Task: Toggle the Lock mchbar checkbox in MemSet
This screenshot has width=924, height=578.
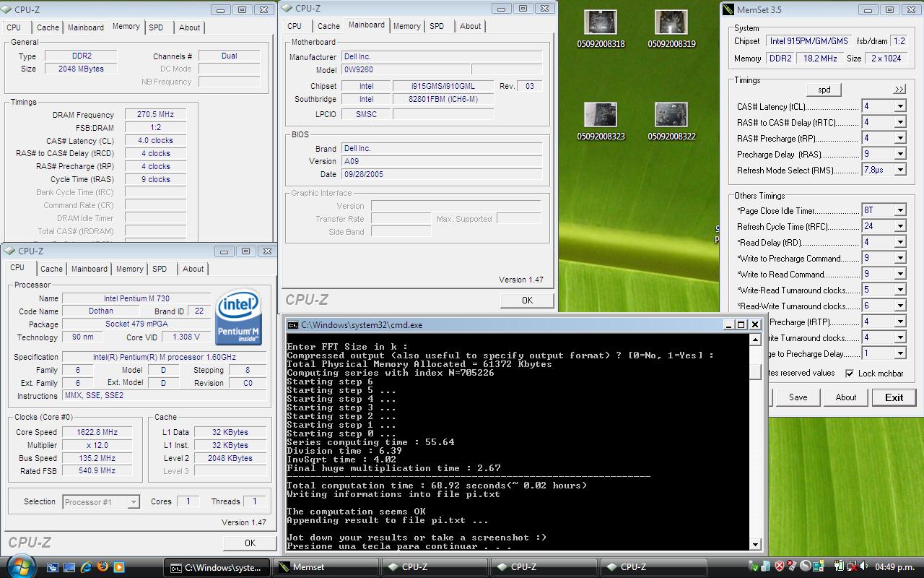Action: [850, 374]
